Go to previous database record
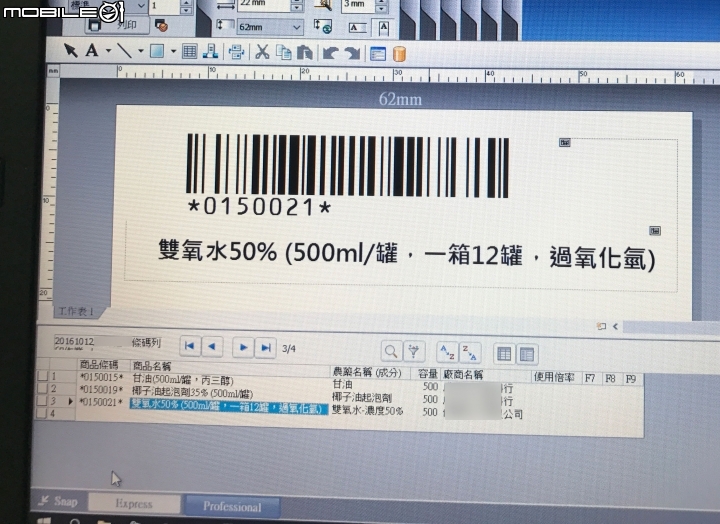 click(x=213, y=347)
